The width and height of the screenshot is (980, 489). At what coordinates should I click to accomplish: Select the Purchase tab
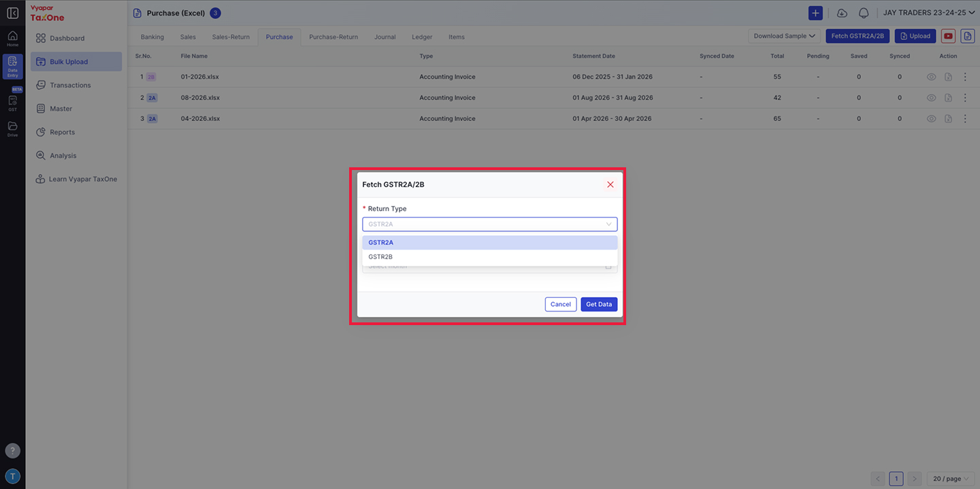[279, 37]
